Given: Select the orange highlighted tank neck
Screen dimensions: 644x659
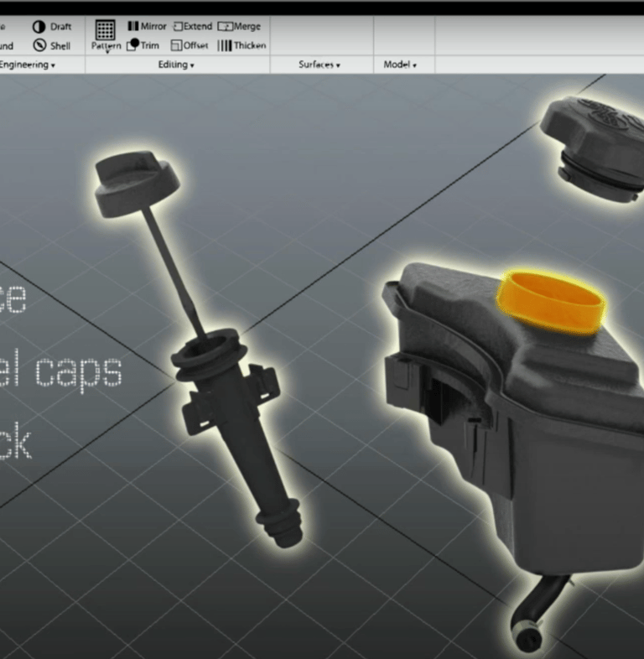Looking at the screenshot, I should click(551, 303).
